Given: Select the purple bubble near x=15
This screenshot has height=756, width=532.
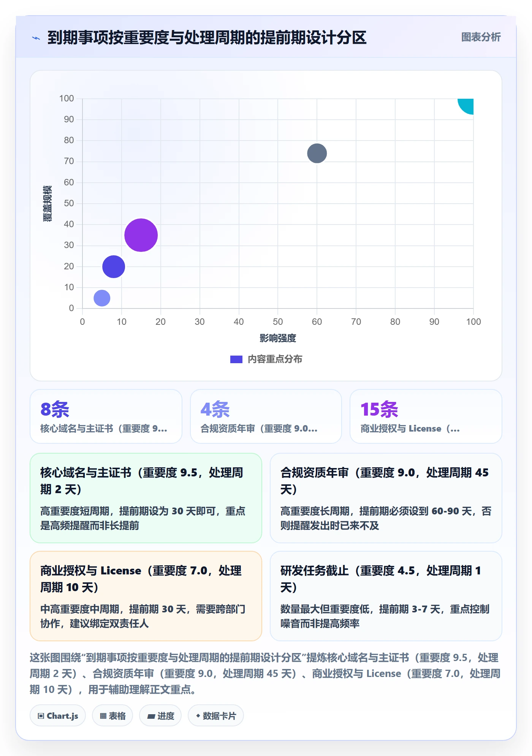Looking at the screenshot, I should pos(141,235).
